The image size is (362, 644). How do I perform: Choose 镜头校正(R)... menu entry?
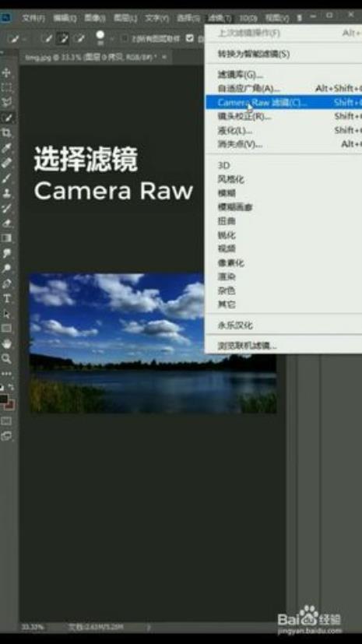[x=283, y=116]
